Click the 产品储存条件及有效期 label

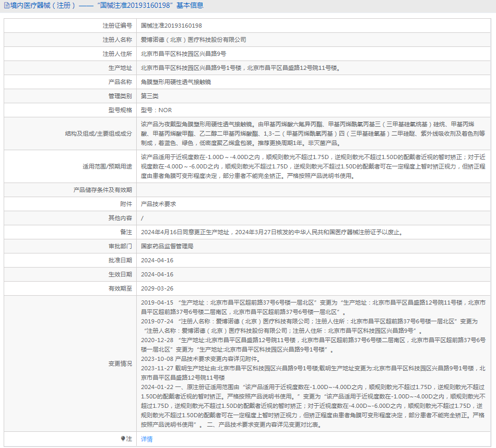103,190
